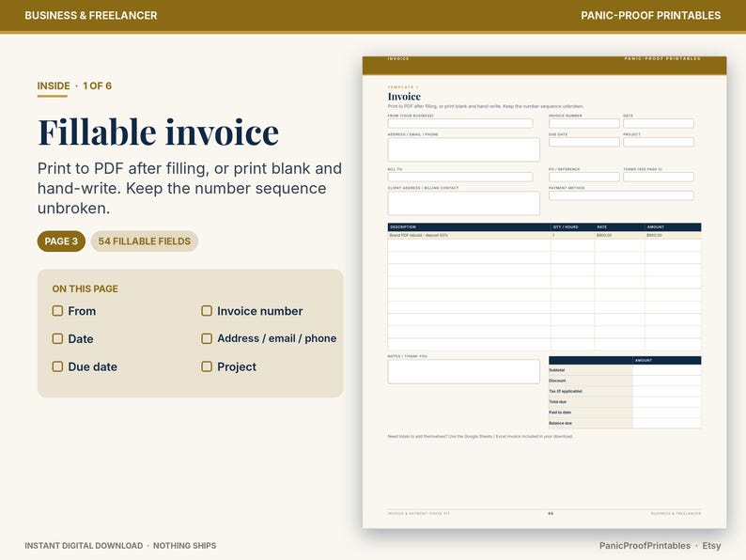The height and width of the screenshot is (560, 746).
Task: Click the Subtotal row in totals table
Action: pos(625,369)
